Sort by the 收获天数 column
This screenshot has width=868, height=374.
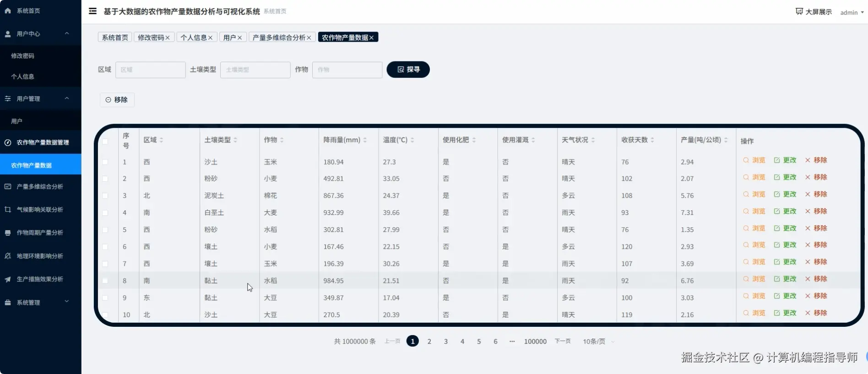pos(652,140)
